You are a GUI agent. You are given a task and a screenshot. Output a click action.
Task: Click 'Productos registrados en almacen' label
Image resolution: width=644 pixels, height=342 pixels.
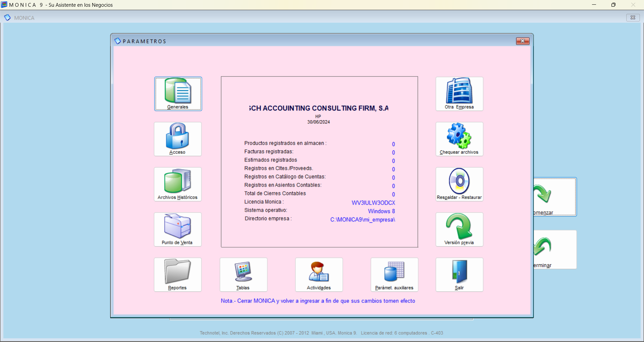click(285, 143)
